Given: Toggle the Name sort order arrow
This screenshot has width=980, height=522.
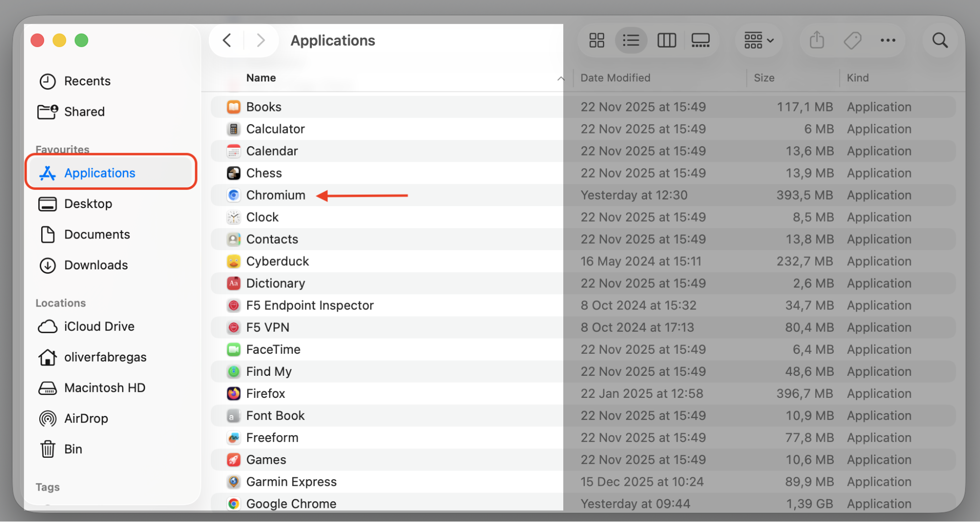Looking at the screenshot, I should point(561,78).
